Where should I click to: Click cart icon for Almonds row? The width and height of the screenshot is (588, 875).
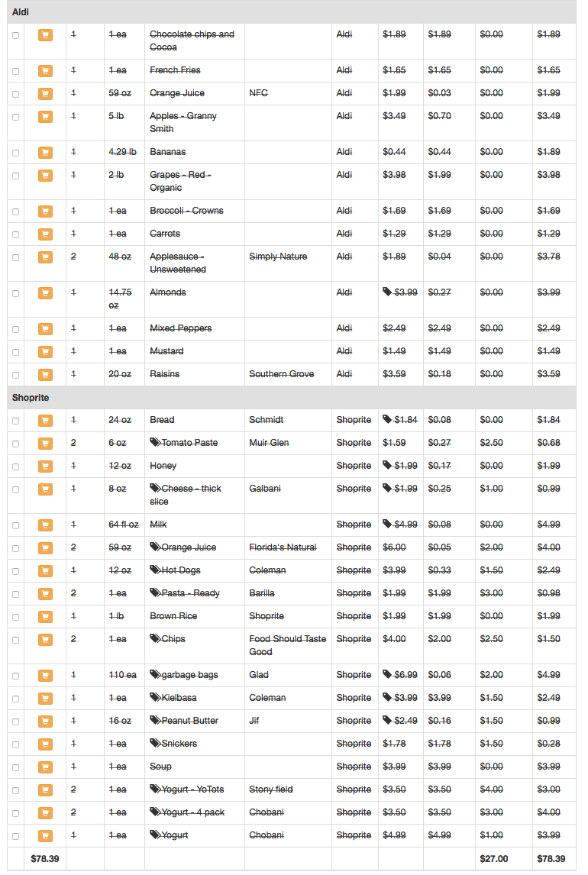(45, 293)
